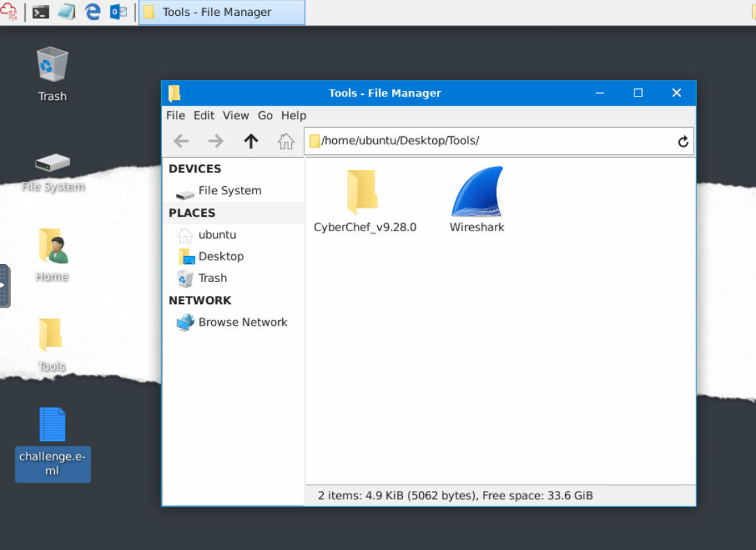Click the Wireshark name label
The height and width of the screenshot is (550, 756).
[x=477, y=227]
